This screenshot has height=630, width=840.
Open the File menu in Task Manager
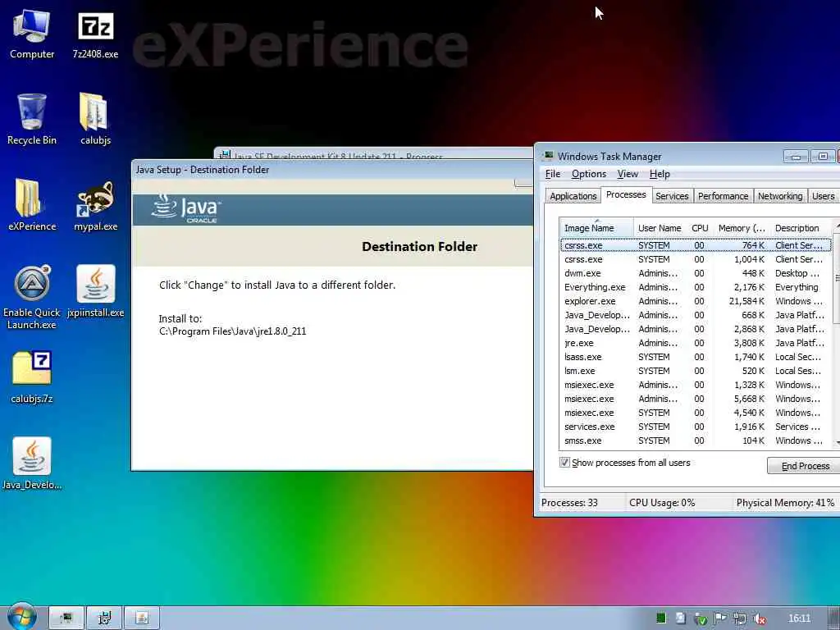(x=553, y=174)
